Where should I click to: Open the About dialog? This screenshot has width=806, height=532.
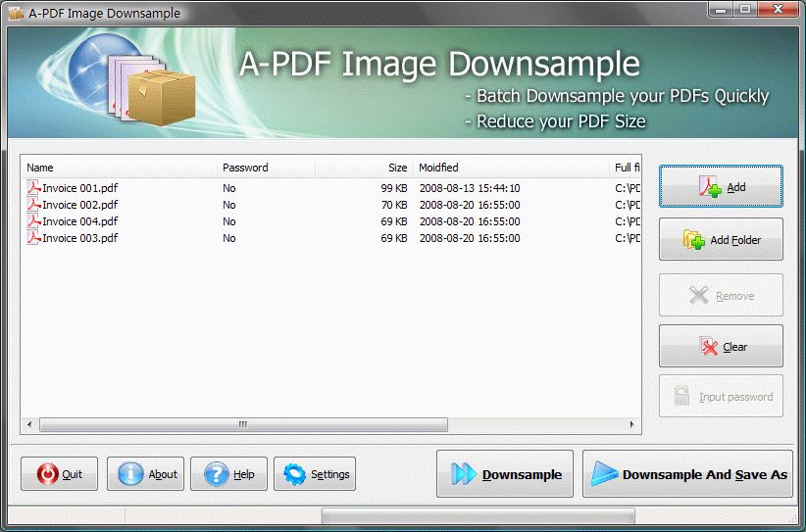point(145,474)
